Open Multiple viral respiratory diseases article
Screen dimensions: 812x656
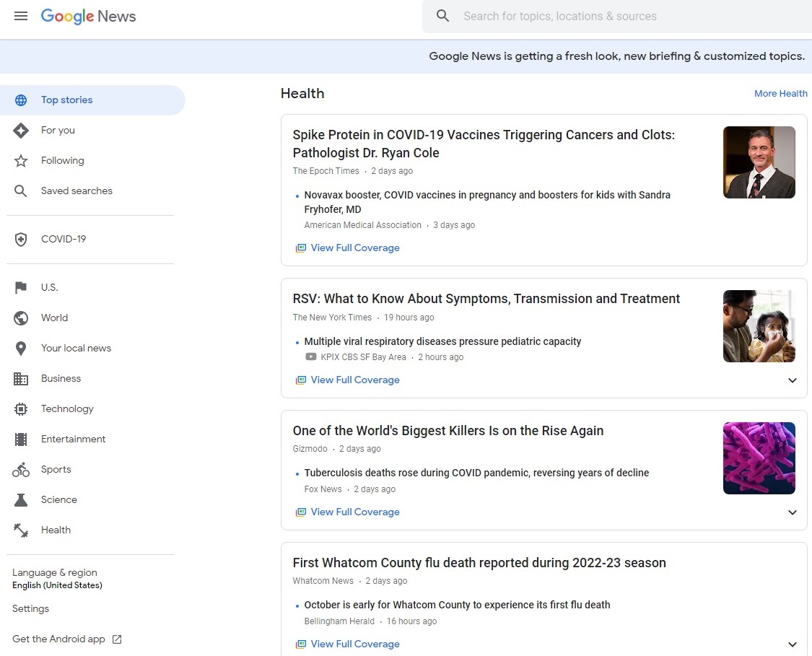[442, 342]
